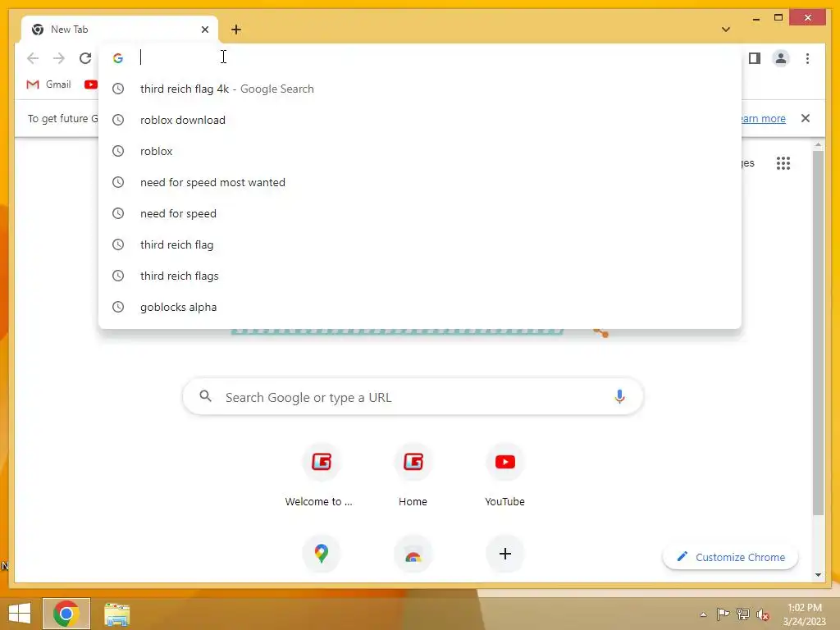Open the side panel icon
The image size is (840, 630).
[755, 58]
